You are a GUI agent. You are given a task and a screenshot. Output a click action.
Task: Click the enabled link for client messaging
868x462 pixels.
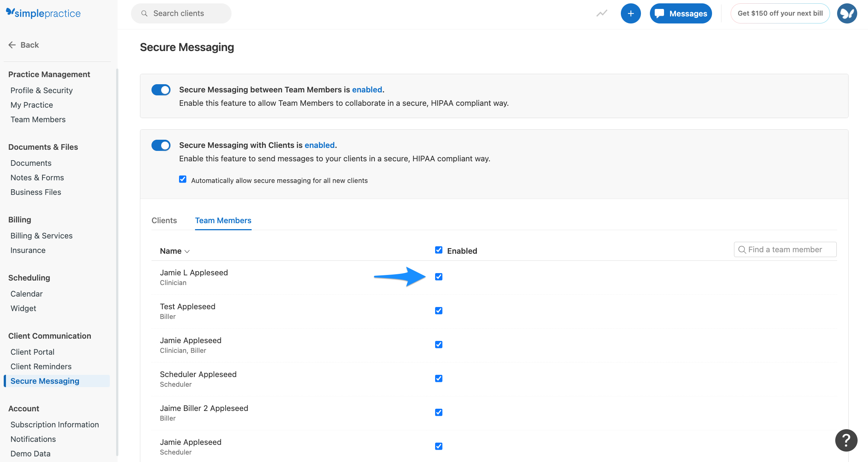click(x=319, y=145)
